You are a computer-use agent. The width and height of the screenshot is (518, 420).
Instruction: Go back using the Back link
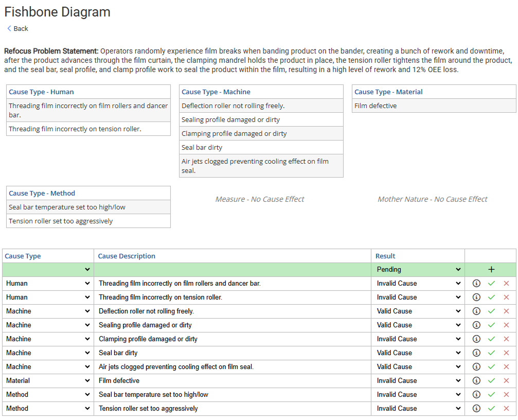17,29
